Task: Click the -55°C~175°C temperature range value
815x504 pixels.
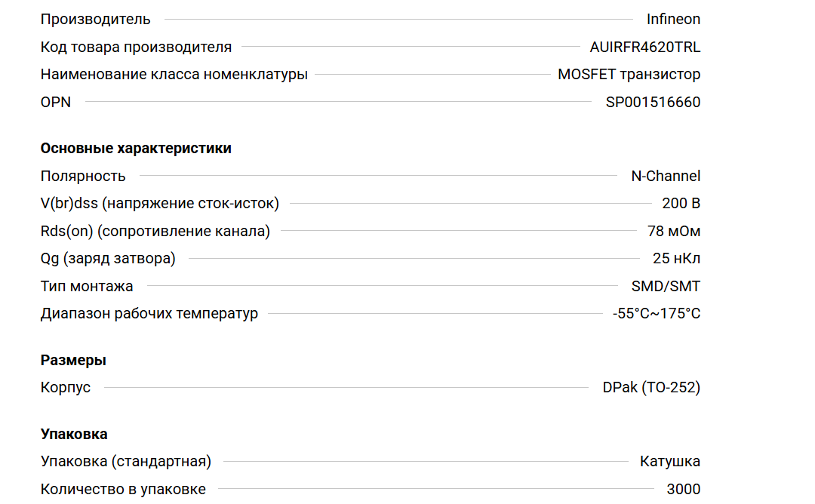Action: (x=657, y=313)
